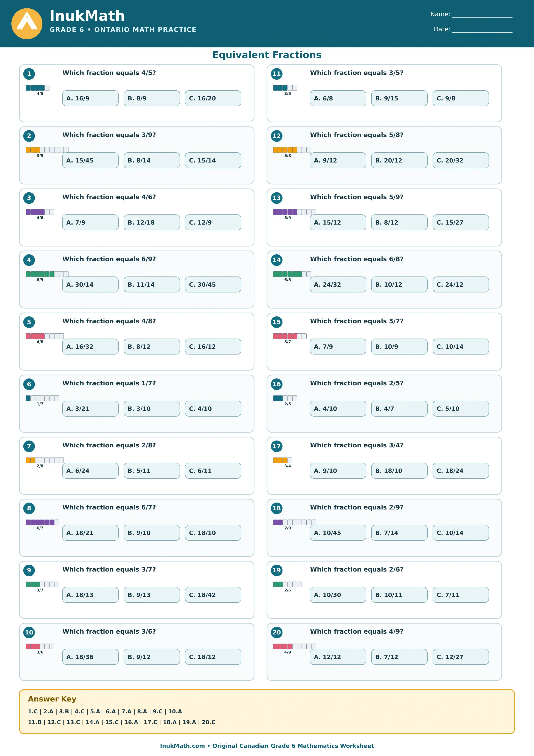534x756 pixels.
Task: Click the question 11 number badge
Action: (277, 74)
